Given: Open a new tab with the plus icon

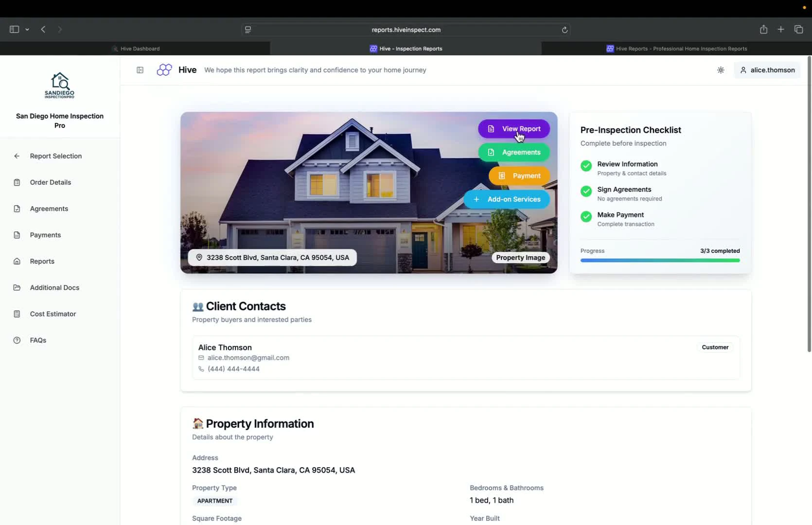Looking at the screenshot, I should (780, 29).
